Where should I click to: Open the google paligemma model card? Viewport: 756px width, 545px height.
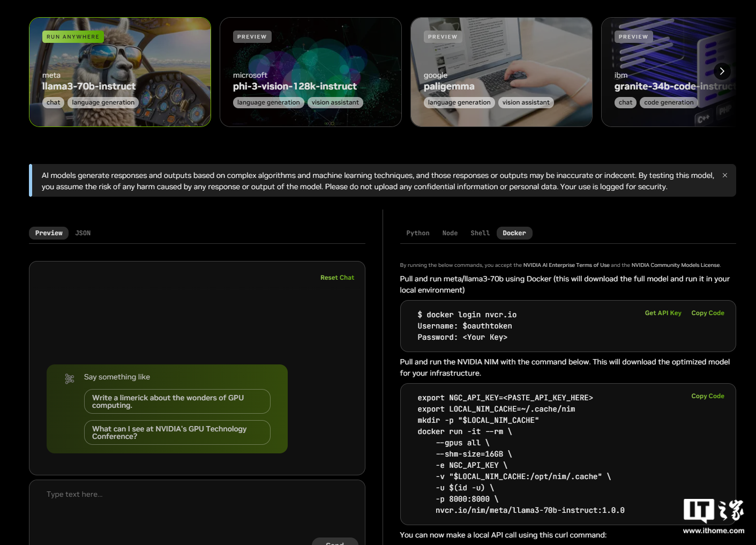point(501,72)
